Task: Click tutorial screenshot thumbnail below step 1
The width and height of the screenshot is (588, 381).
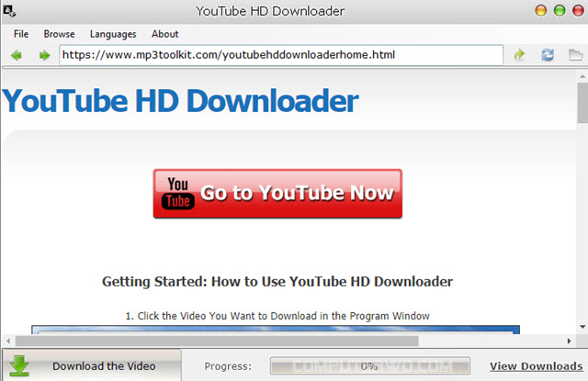Action: coord(276,330)
